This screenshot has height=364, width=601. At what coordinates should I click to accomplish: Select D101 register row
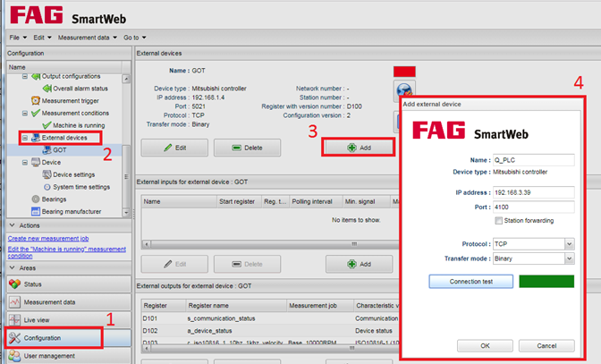point(271,318)
